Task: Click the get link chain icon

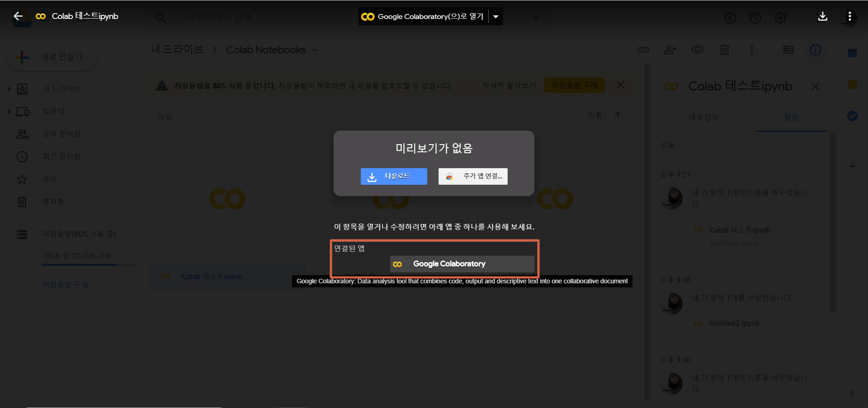Action: tap(643, 50)
